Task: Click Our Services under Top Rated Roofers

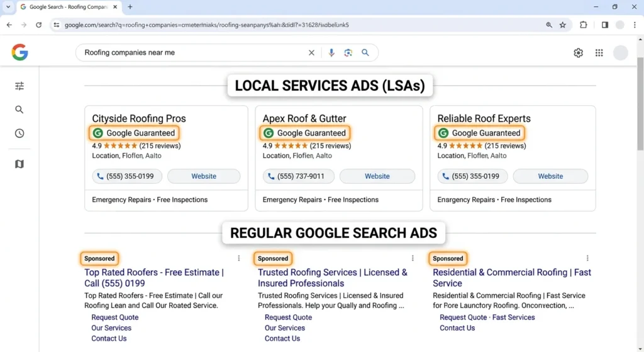Action: (x=111, y=328)
